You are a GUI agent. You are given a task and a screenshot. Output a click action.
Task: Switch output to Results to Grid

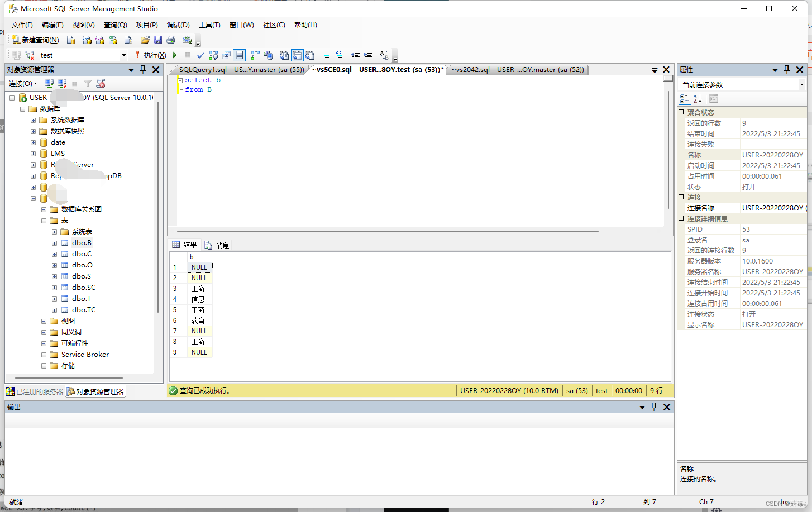point(297,55)
